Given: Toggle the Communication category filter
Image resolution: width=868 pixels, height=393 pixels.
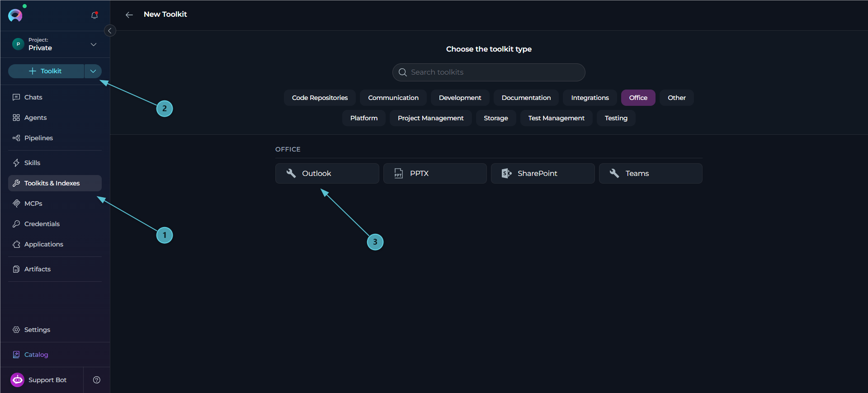Looking at the screenshot, I should coord(393,98).
